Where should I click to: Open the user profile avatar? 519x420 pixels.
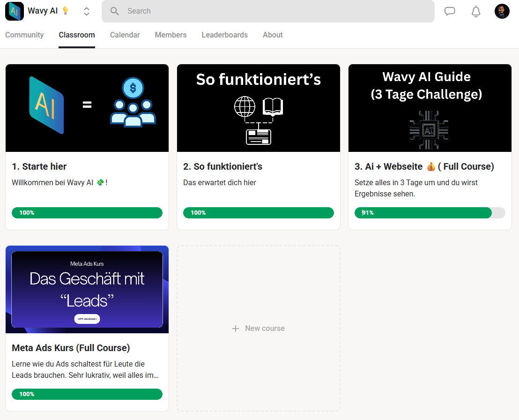(502, 11)
